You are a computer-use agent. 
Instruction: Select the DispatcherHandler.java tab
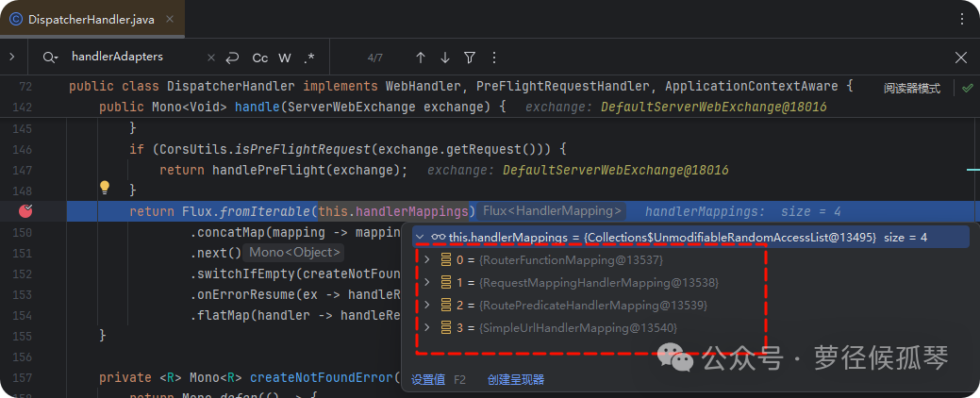(x=92, y=20)
